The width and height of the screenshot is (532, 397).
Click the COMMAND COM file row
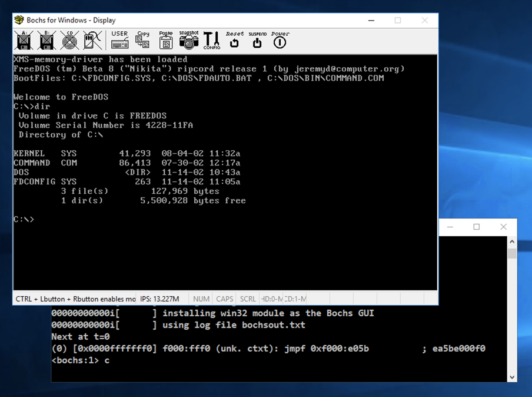[127, 163]
